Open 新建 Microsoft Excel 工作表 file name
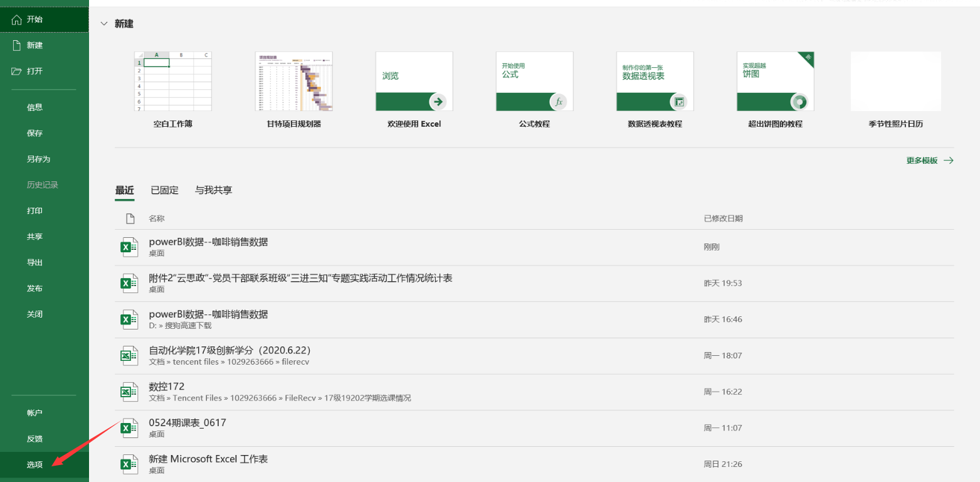The image size is (980, 482). tap(208, 459)
